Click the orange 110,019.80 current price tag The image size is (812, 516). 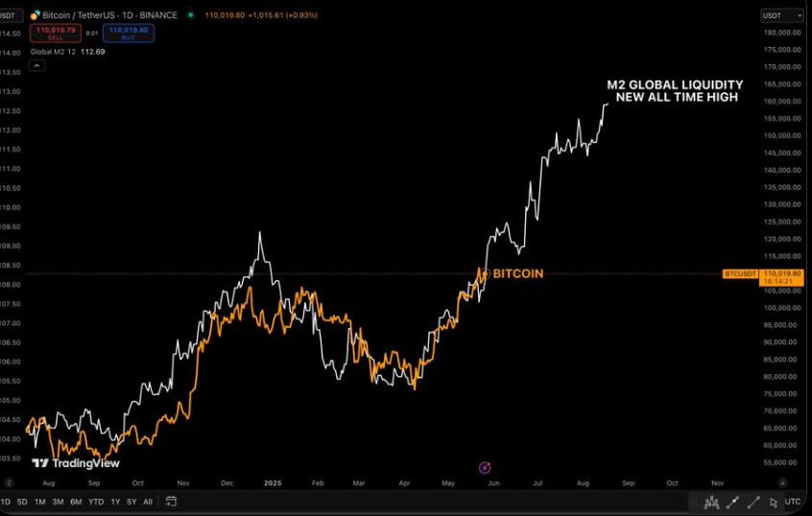[781, 277]
